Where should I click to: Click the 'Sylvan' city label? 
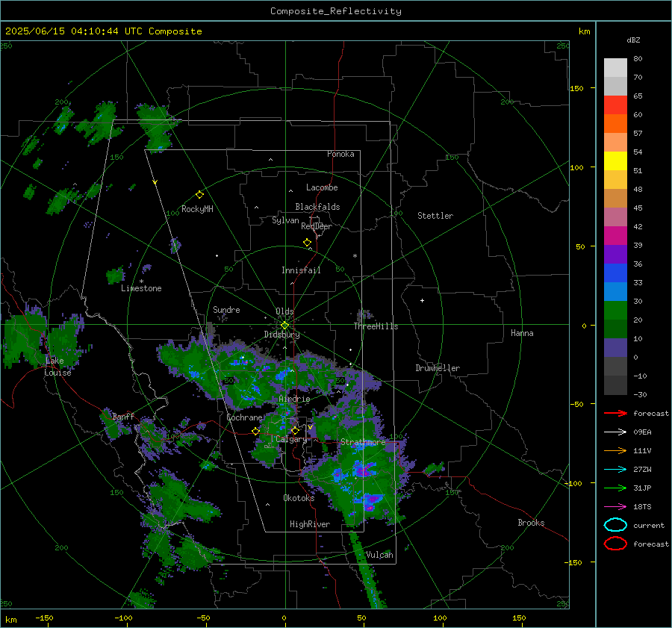tap(285, 220)
